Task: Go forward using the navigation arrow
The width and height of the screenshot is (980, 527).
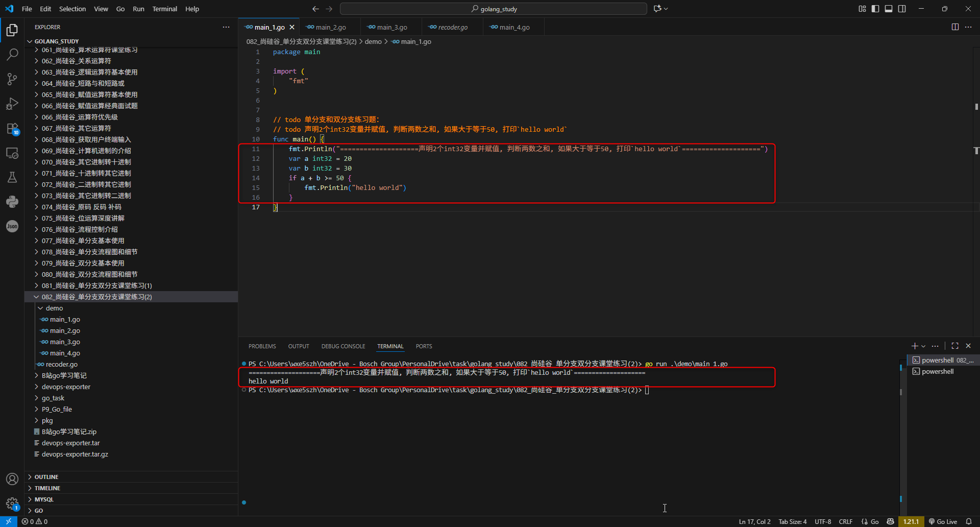Action: [329, 9]
